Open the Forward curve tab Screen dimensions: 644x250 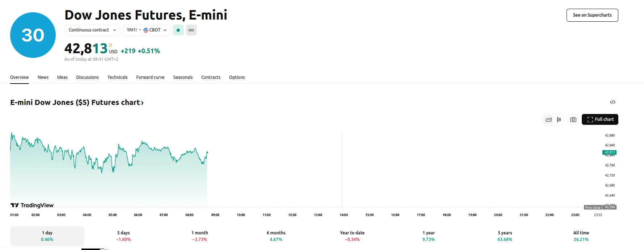[150, 77]
